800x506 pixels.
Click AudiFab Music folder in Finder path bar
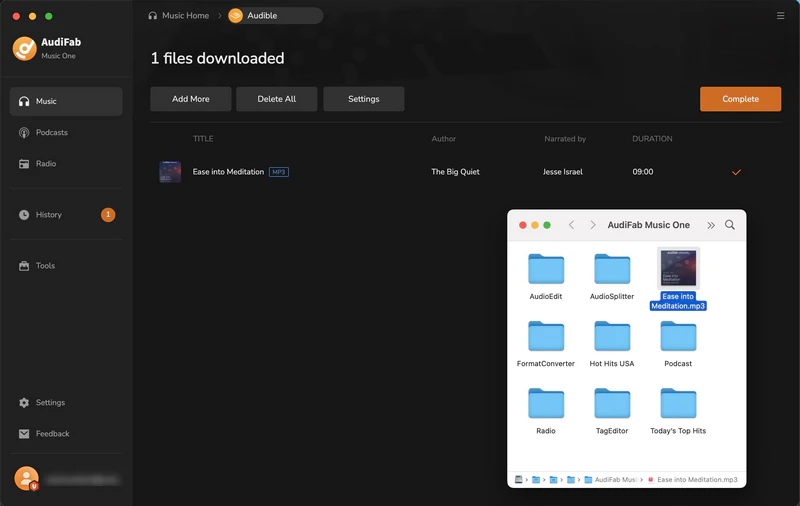pyautogui.click(x=611, y=479)
